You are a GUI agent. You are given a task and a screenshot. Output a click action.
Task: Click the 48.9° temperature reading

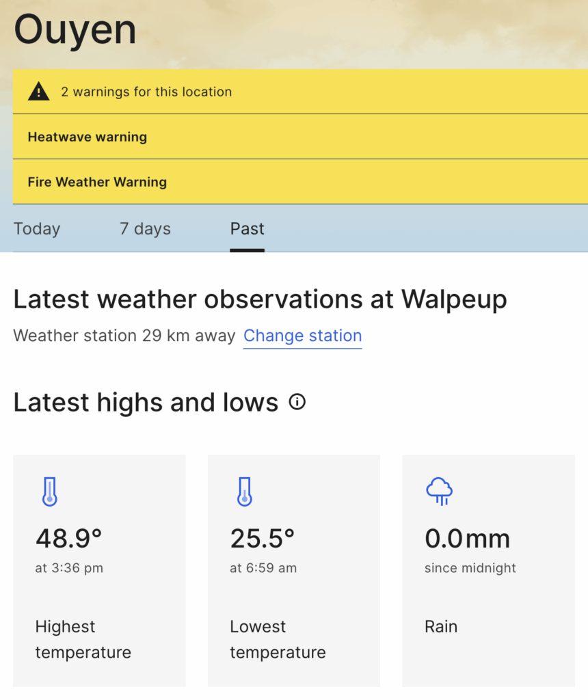coord(69,539)
